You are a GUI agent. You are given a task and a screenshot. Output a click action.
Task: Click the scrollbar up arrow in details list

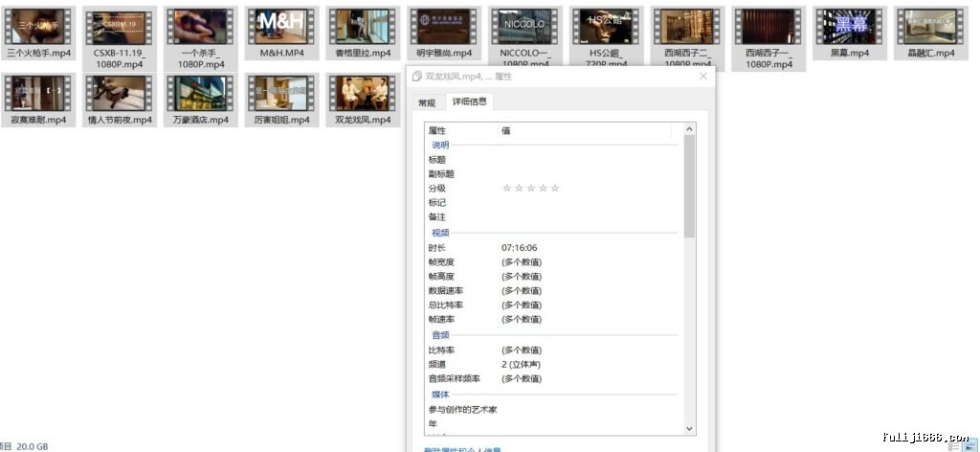coord(689,129)
